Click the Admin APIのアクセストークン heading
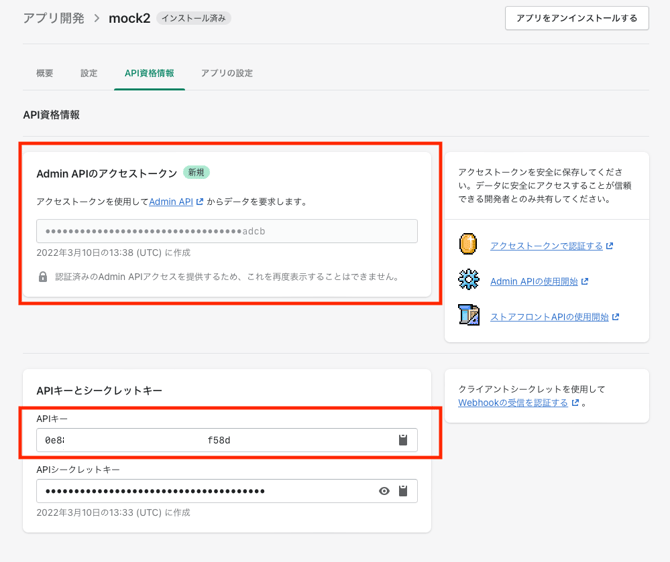 [107, 174]
